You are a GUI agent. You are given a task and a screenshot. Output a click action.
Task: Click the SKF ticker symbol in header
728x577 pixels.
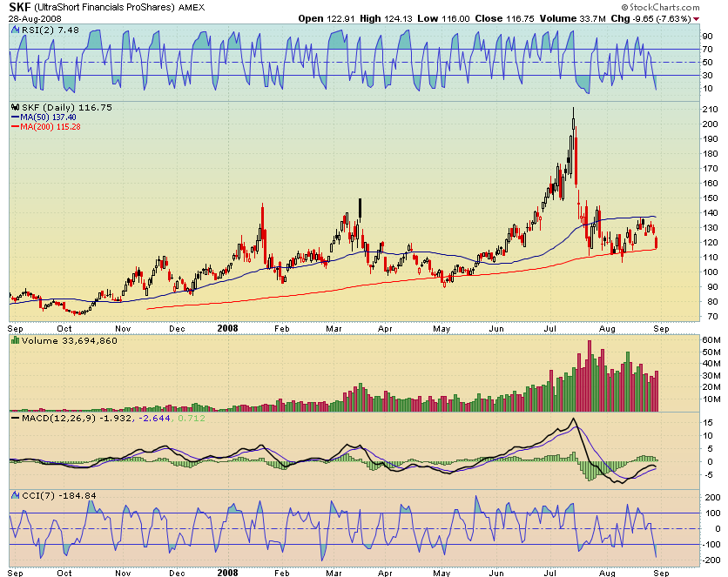(19, 7)
